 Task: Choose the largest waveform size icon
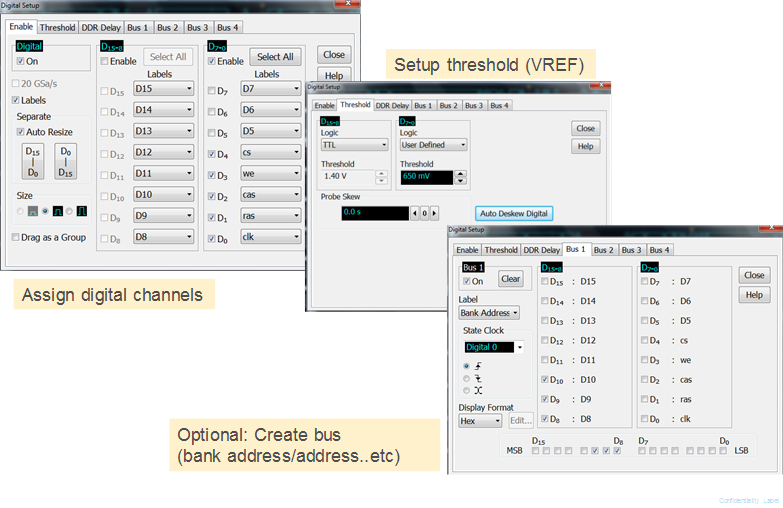click(80, 210)
